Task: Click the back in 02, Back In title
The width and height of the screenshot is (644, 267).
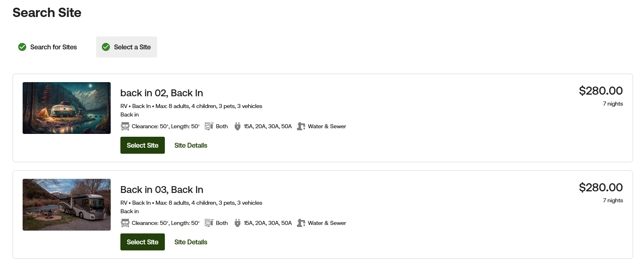Action: coord(162,93)
